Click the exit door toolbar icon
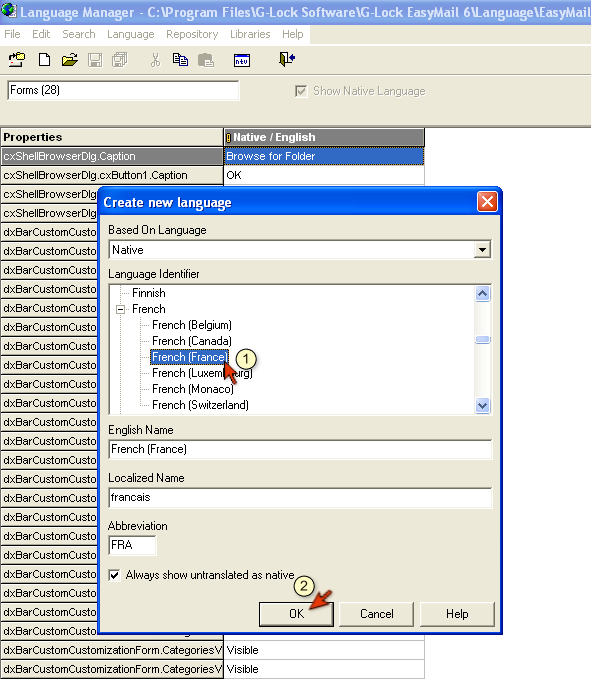 (287, 59)
